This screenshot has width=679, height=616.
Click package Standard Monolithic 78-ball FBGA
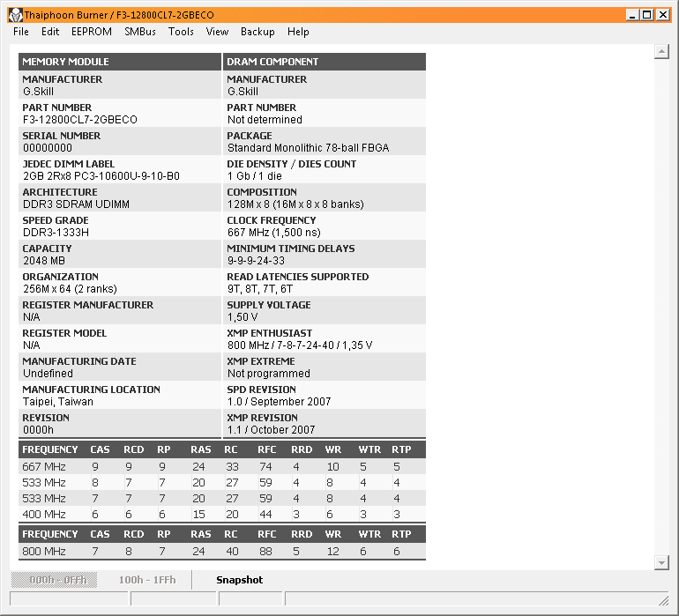[309, 148]
